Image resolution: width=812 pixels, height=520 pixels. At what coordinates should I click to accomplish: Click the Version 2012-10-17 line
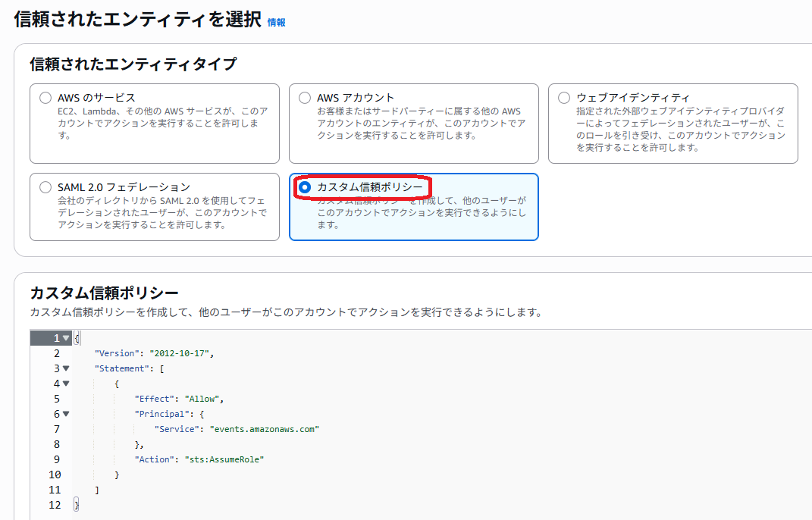coord(152,352)
